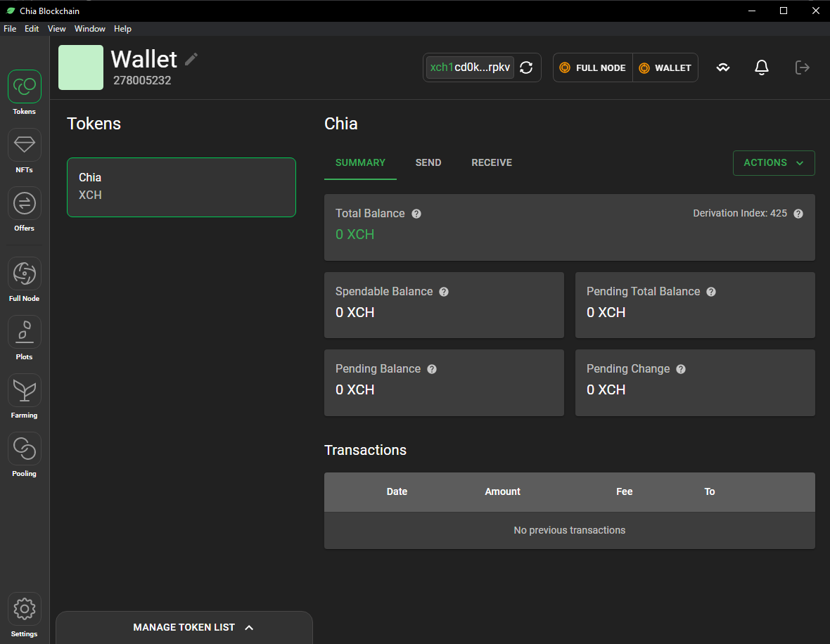Expand the View menu
Screen dimensions: 830x644
point(56,29)
